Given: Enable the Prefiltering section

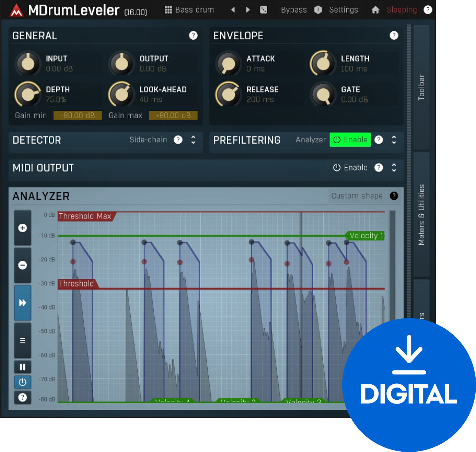Looking at the screenshot, I should click(x=350, y=139).
